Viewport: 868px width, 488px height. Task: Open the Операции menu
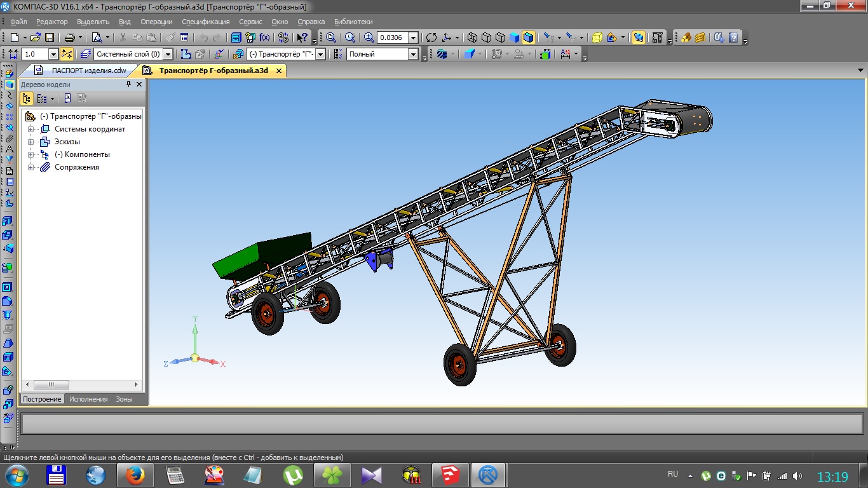pos(156,22)
